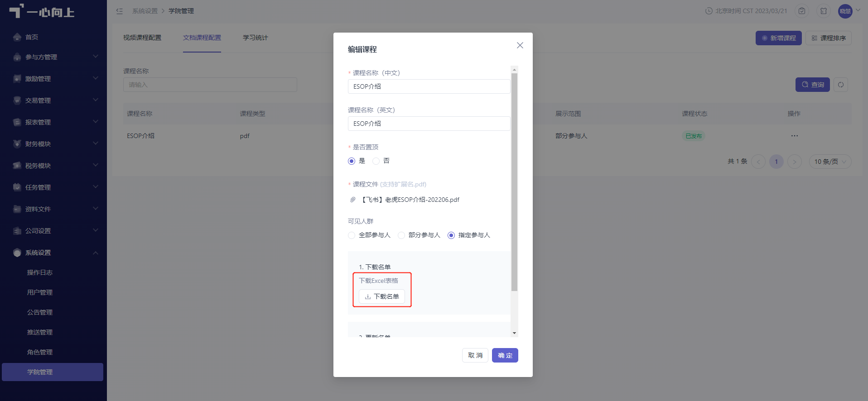Viewport: 868px width, 401px height.
Task: Expand the 激励管理 menu chevron
Action: click(96, 78)
